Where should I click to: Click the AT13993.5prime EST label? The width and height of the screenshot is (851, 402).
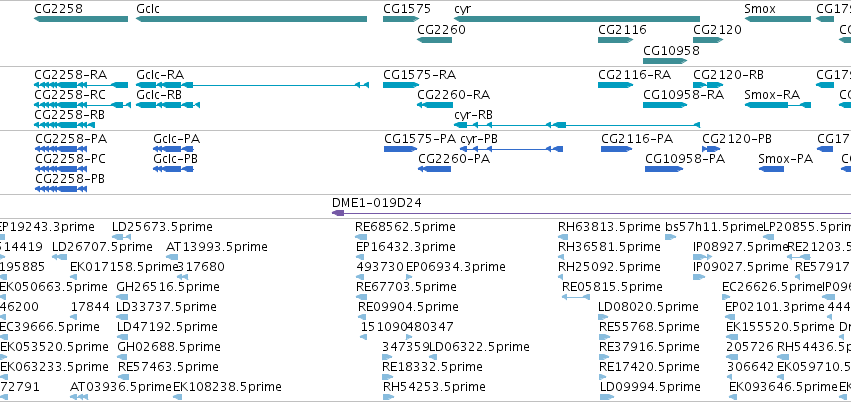217,247
